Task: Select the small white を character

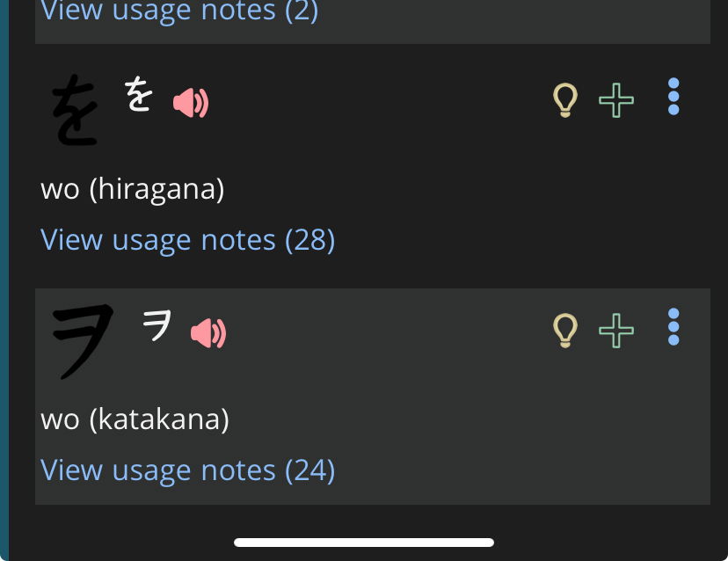Action: 137,93
